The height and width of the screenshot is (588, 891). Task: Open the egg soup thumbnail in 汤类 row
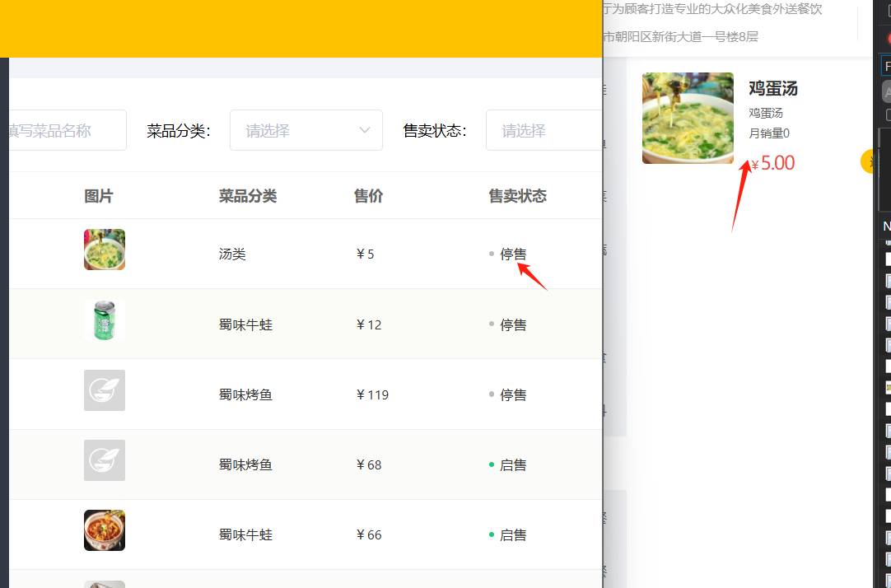[x=105, y=250]
